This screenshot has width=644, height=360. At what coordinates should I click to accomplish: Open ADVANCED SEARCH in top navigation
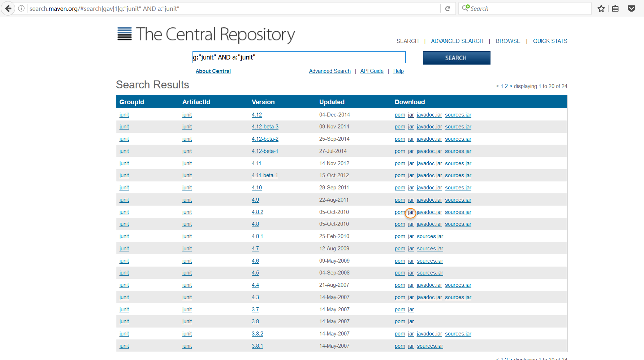[x=457, y=41]
